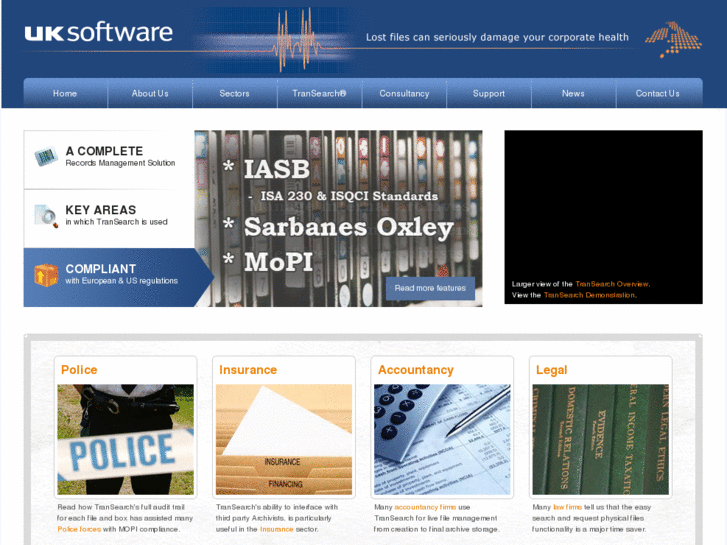Open the News menu item
Viewport: 727px width, 545px height.
(x=573, y=93)
